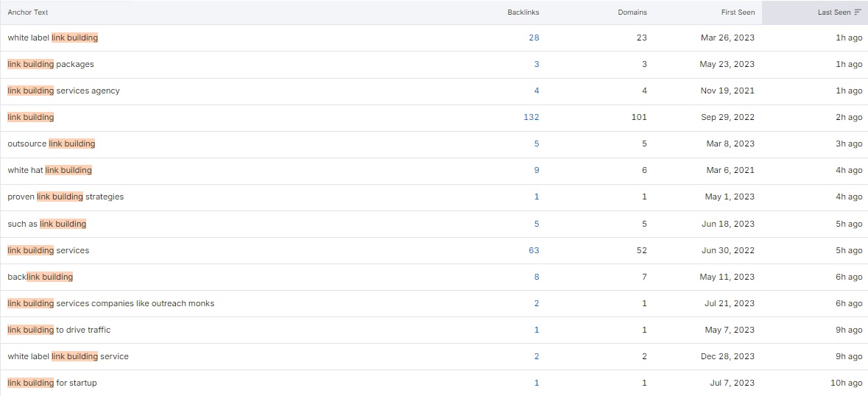Select anchor text 'white label link building service'
This screenshot has width=868, height=396.
tap(68, 357)
